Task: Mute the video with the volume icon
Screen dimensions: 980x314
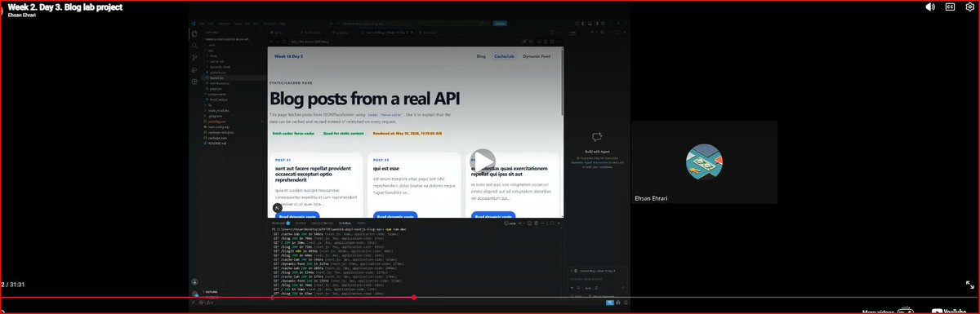Action: 930,7
